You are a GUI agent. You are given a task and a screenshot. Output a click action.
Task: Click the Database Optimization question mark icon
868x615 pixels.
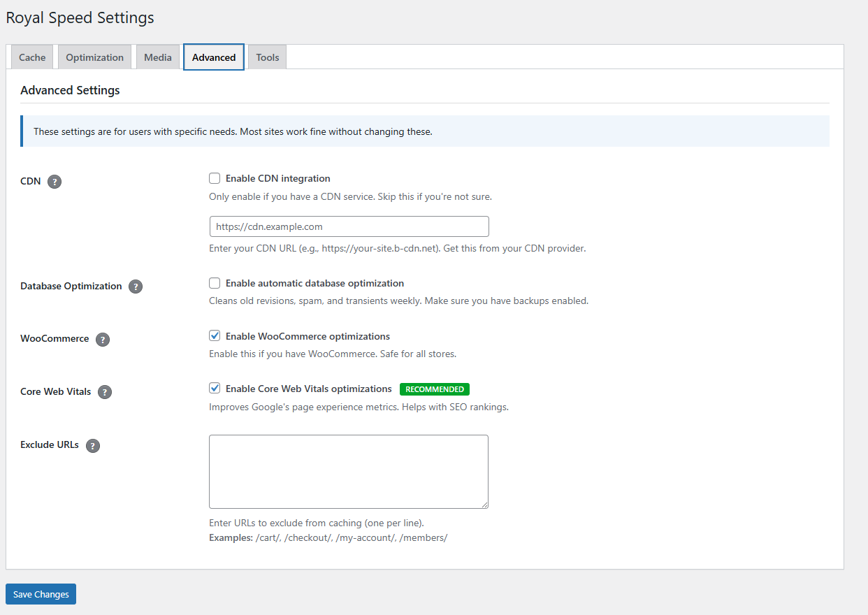pyautogui.click(x=134, y=286)
